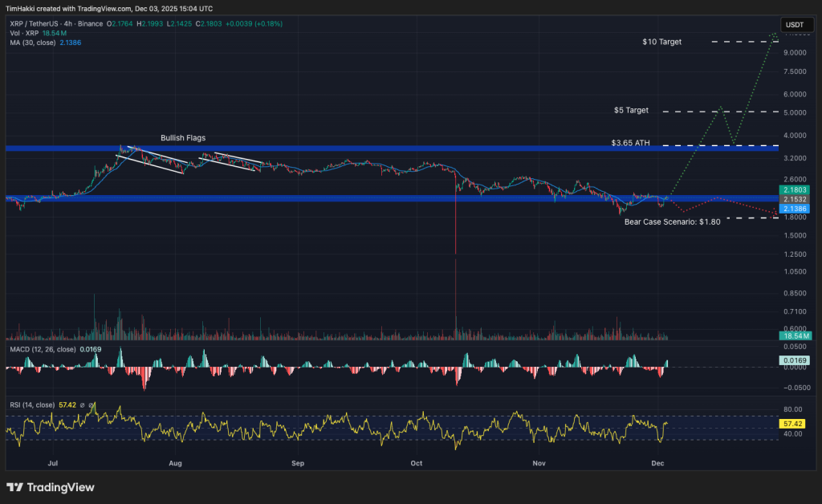Click the green 2.1803 last-price tag
This screenshot has height=504, width=822.
796,190
